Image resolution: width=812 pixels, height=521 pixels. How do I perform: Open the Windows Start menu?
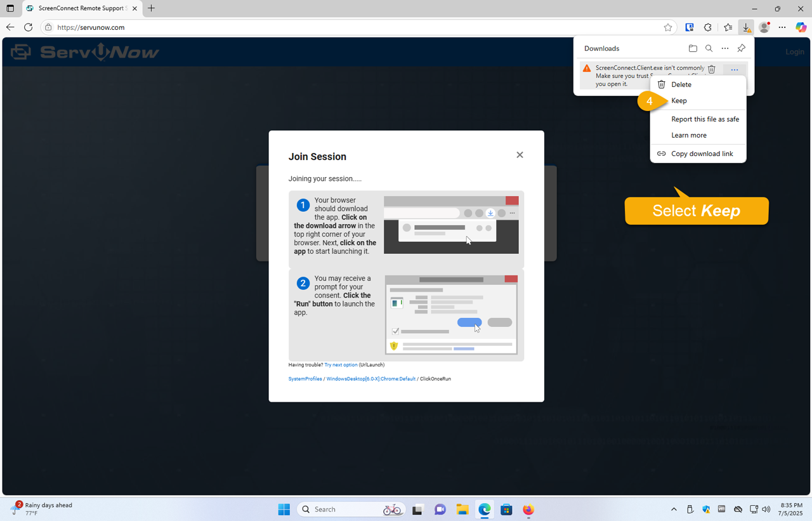click(284, 510)
